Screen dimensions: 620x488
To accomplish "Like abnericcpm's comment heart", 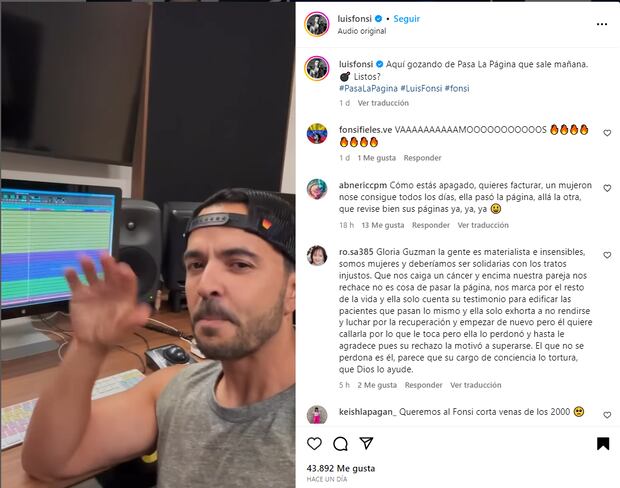I will (x=607, y=188).
